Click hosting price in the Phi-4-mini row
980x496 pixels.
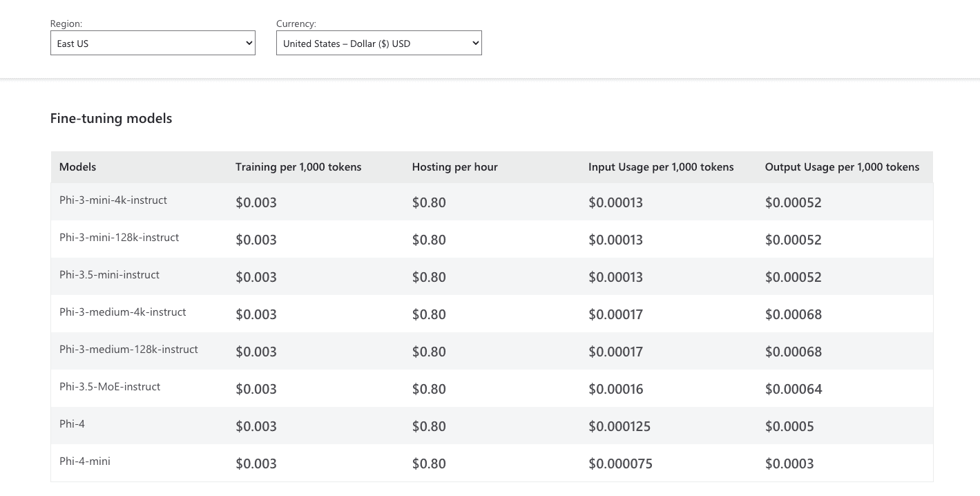click(x=429, y=464)
